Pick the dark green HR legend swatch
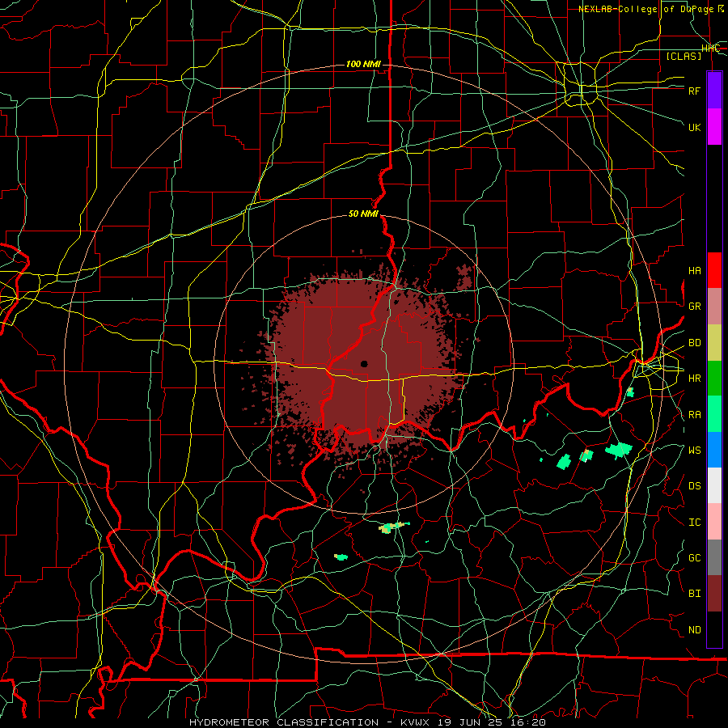The width and height of the screenshot is (728, 728). pos(714,379)
